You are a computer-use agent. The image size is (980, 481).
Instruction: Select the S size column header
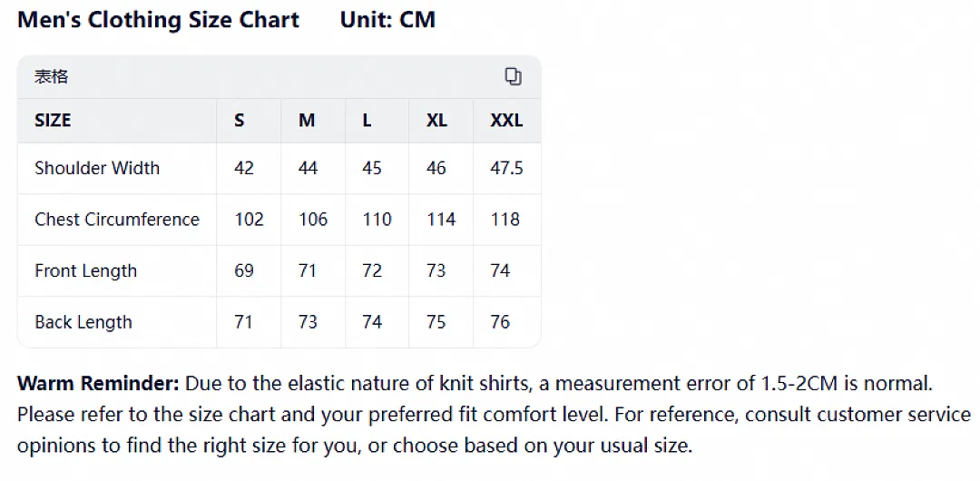click(x=240, y=120)
